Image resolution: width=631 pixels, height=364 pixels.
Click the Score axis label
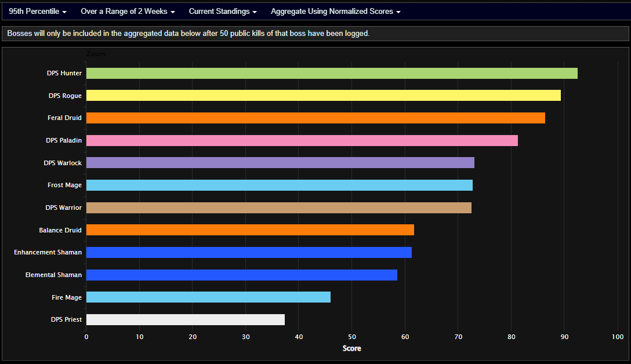tap(352, 348)
